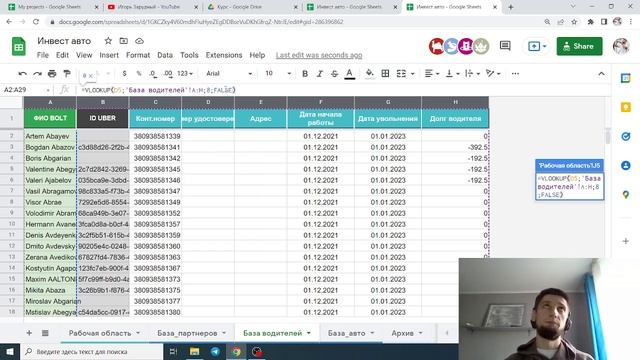The image size is (640, 360).
Task: View cloud save status icon
Action: [139, 41]
